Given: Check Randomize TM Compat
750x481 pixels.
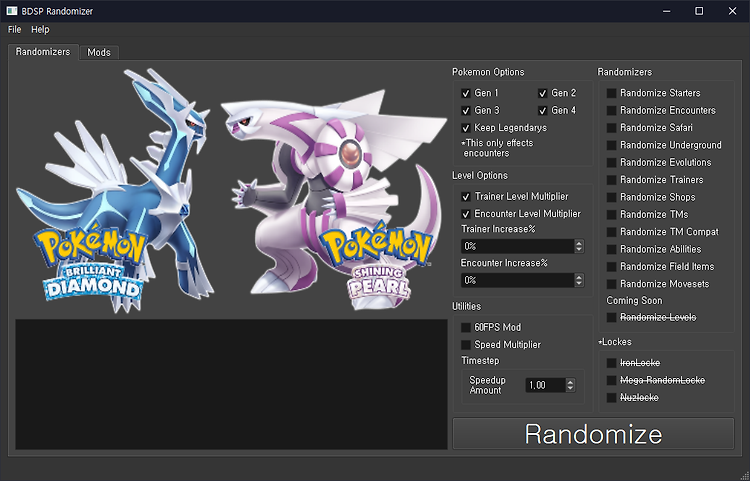Looking at the screenshot, I should click(611, 232).
